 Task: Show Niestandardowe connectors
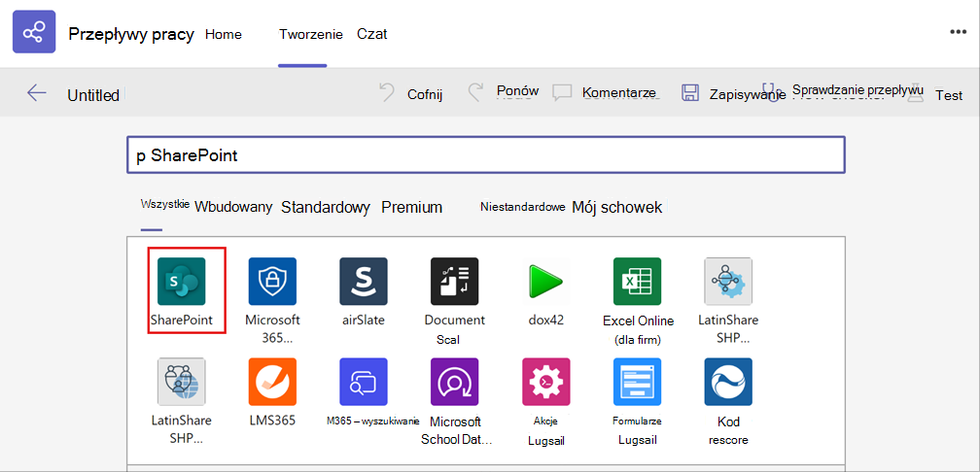[523, 207]
